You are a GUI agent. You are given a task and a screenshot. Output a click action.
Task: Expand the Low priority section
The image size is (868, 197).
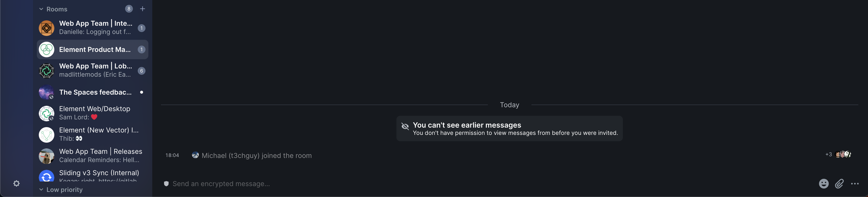tap(41, 189)
